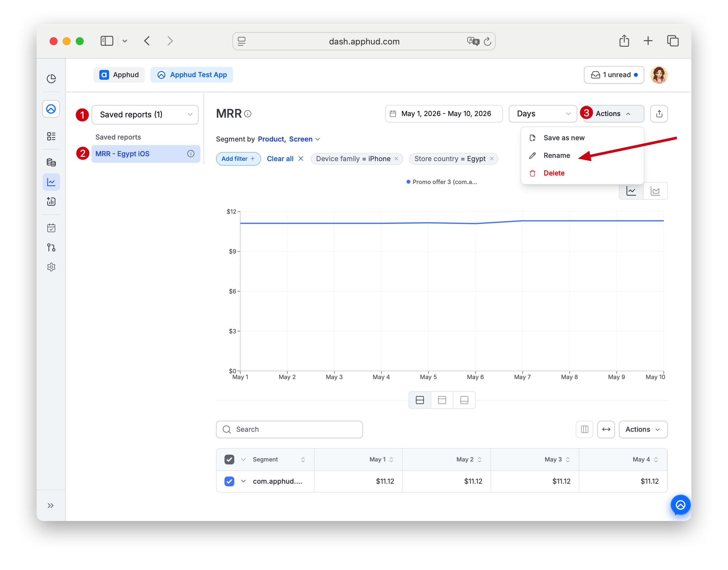Open Segment by Product, Screen dropdown

click(x=289, y=139)
